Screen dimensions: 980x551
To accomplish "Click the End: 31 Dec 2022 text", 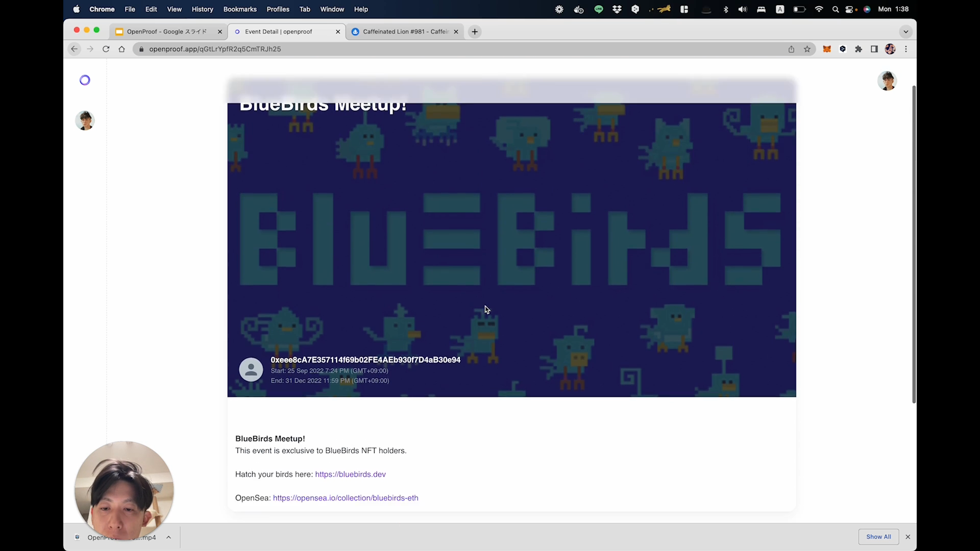I will tap(330, 381).
